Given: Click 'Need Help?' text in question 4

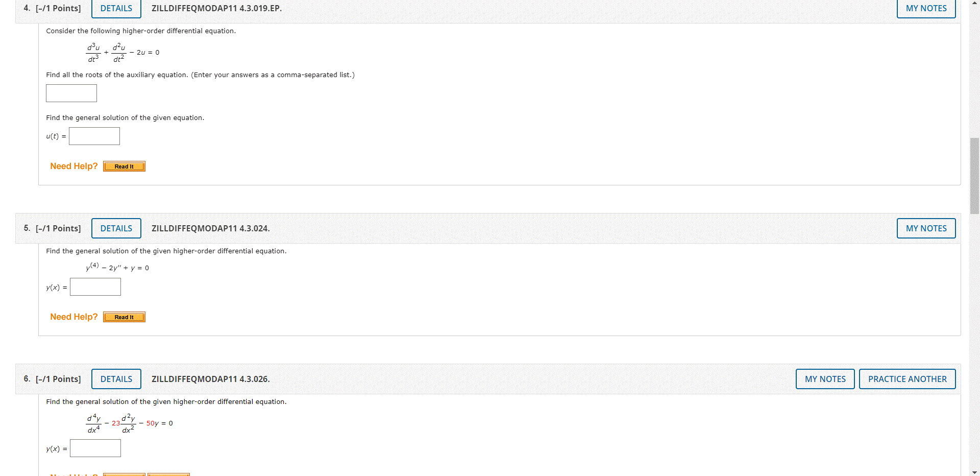Looking at the screenshot, I should point(74,166).
